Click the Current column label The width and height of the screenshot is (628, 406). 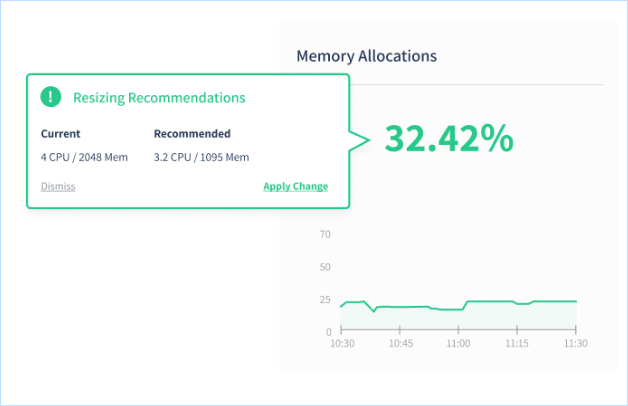tap(61, 133)
